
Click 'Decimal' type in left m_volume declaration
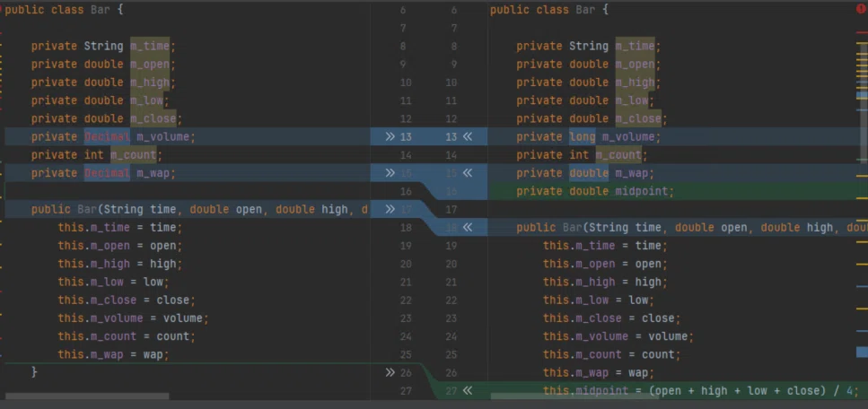tap(107, 136)
